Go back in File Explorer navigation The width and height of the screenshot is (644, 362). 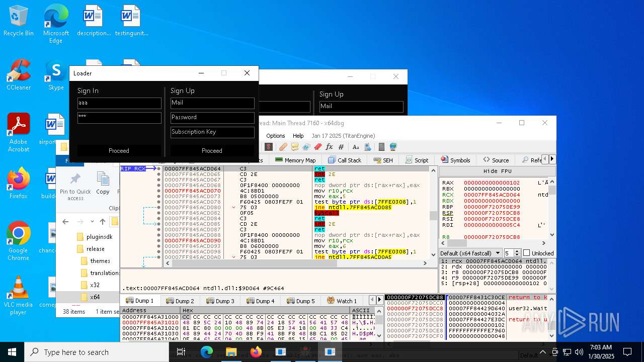[x=65, y=222]
